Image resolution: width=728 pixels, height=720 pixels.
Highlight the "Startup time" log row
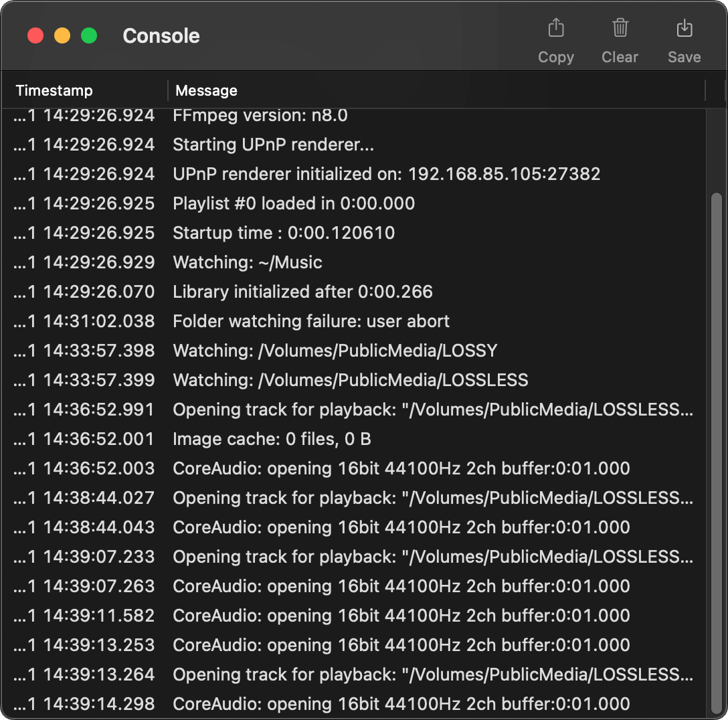pyautogui.click(x=284, y=234)
